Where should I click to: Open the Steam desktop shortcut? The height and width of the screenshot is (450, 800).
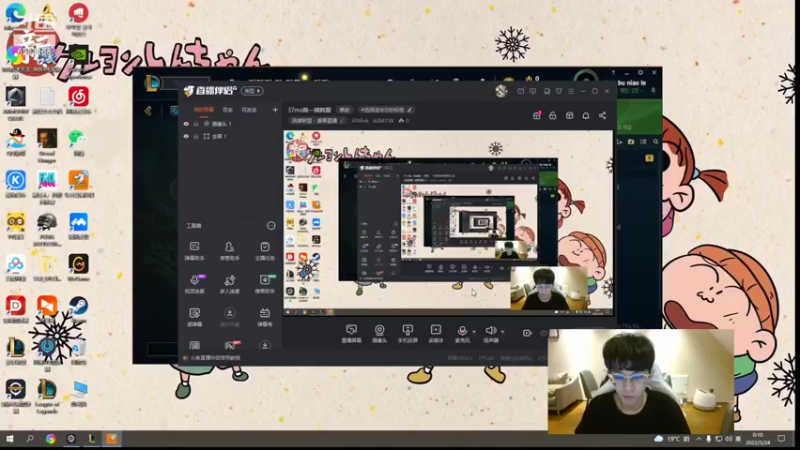tap(78, 309)
